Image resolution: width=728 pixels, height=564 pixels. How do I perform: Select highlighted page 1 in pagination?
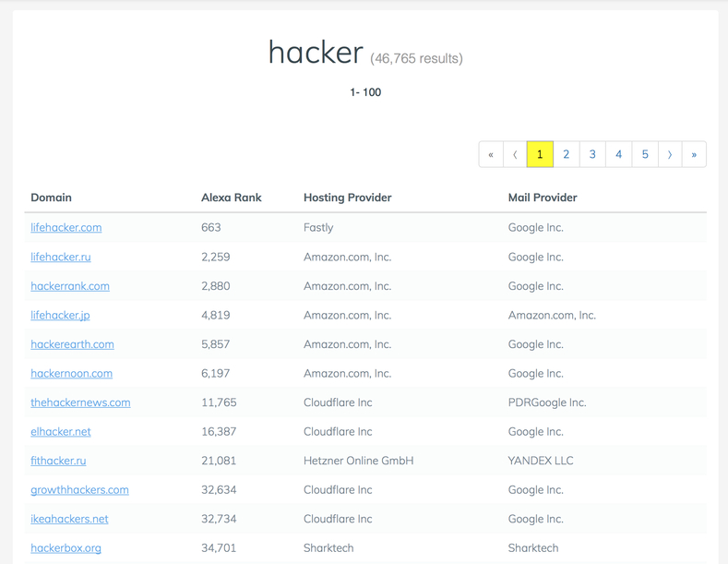pyautogui.click(x=540, y=154)
